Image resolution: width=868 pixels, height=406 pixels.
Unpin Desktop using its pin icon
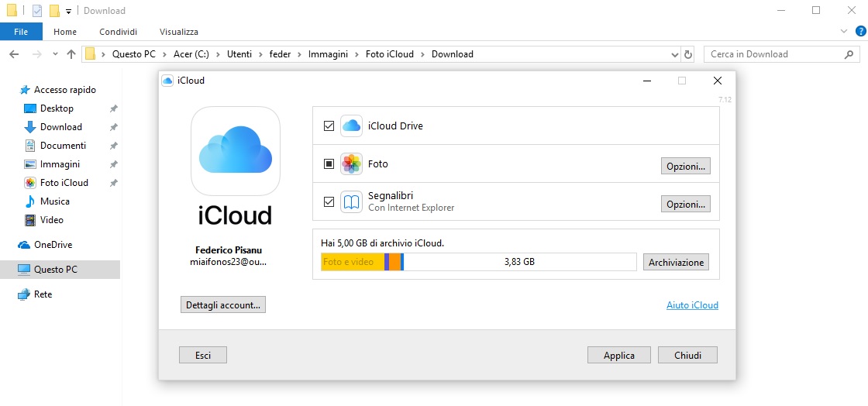(x=113, y=108)
